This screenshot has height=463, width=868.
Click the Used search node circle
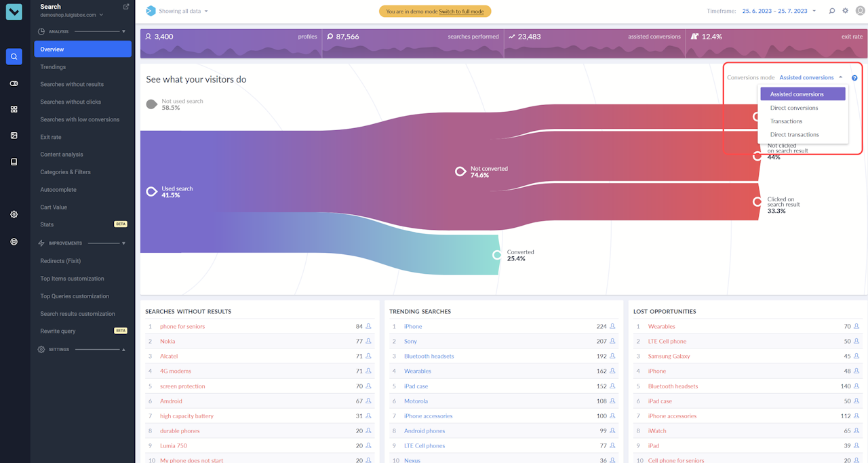pos(152,192)
